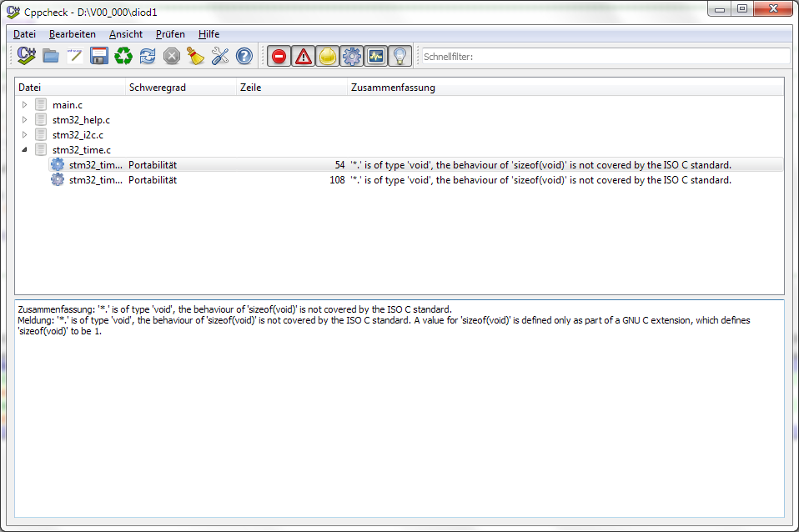Collapse the stm32_time.c tree node
This screenshot has height=532, width=799.
click(24, 150)
